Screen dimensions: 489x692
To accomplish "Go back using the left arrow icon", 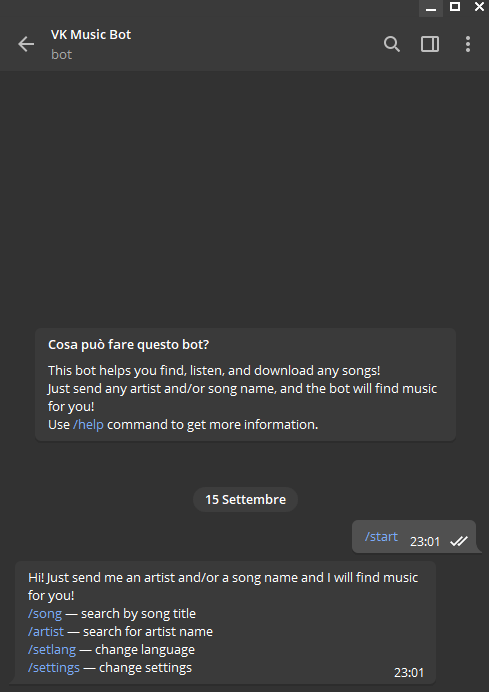I will click(26, 44).
